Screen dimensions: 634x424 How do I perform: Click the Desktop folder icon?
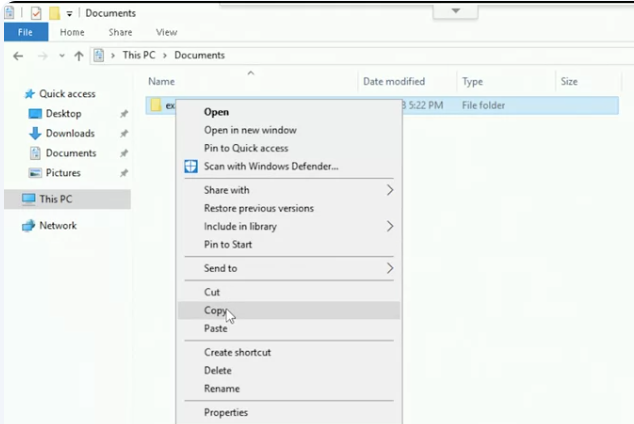(35, 114)
